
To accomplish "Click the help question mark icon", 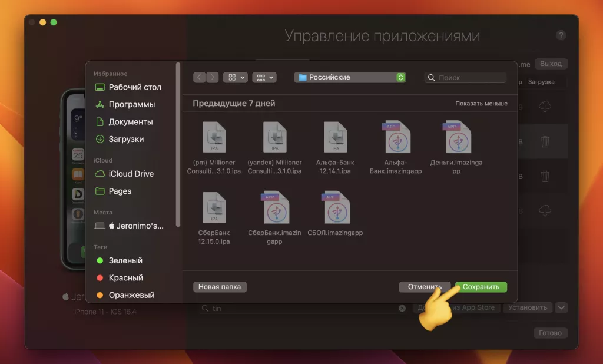I will [561, 35].
